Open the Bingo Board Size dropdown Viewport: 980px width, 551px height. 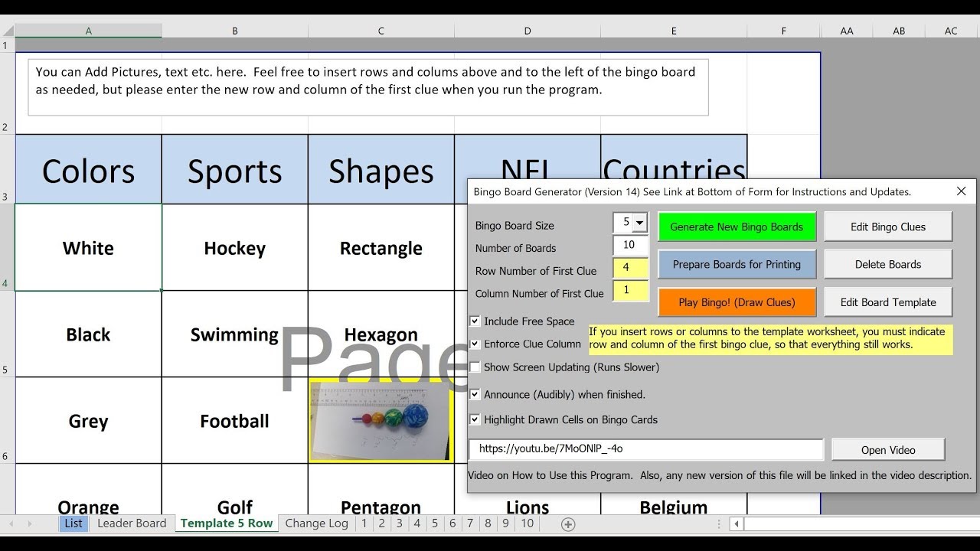(x=640, y=223)
